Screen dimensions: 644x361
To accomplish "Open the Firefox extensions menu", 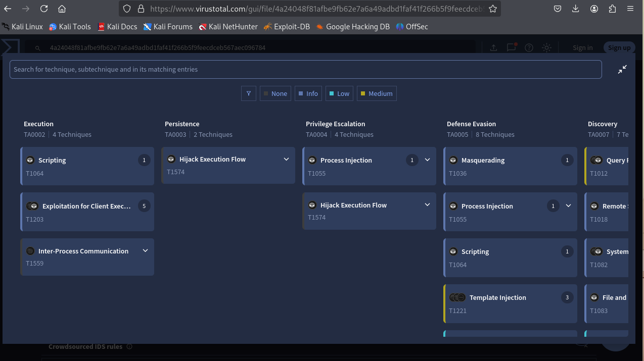I will (x=612, y=9).
